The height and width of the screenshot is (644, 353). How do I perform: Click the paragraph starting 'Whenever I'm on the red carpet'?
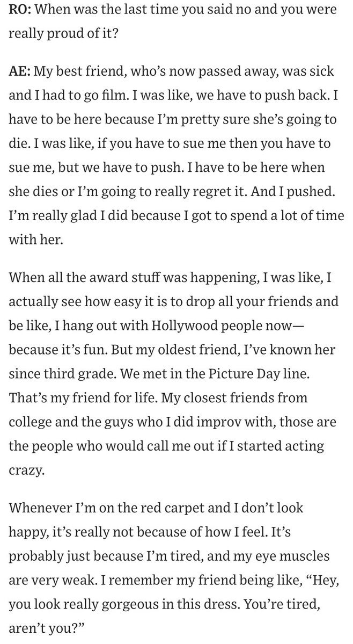pos(174,568)
